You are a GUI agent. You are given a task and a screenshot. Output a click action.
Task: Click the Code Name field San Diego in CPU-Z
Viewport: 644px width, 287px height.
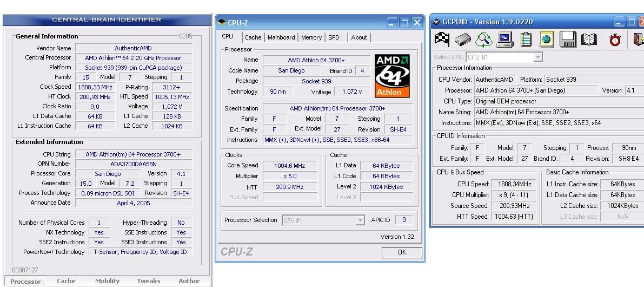point(291,71)
